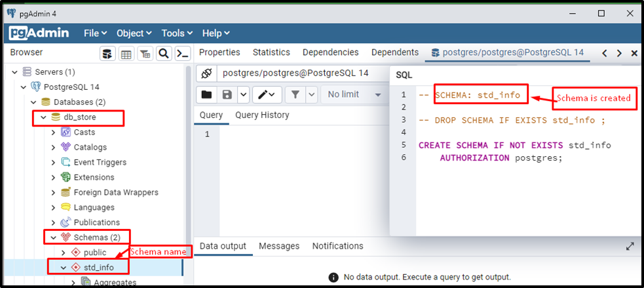Viewport: 644px width, 288px height.
Task: Launch the PSQL terminal icon
Action: [x=183, y=54]
